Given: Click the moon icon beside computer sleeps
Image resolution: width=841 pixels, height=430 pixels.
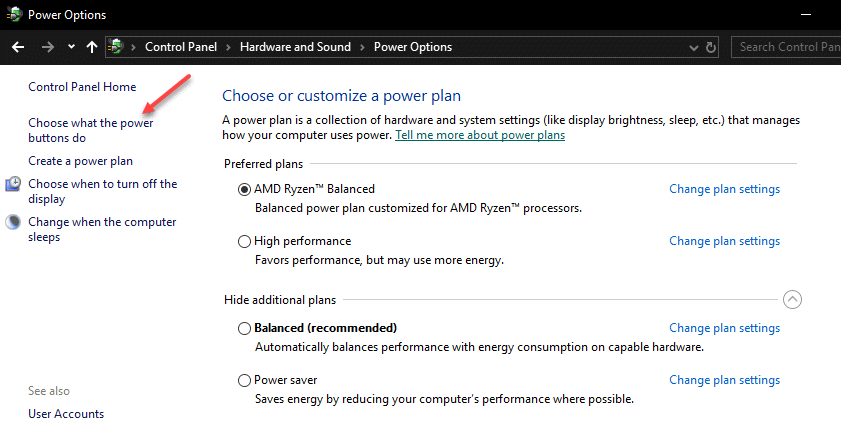Looking at the screenshot, I should (x=13, y=223).
